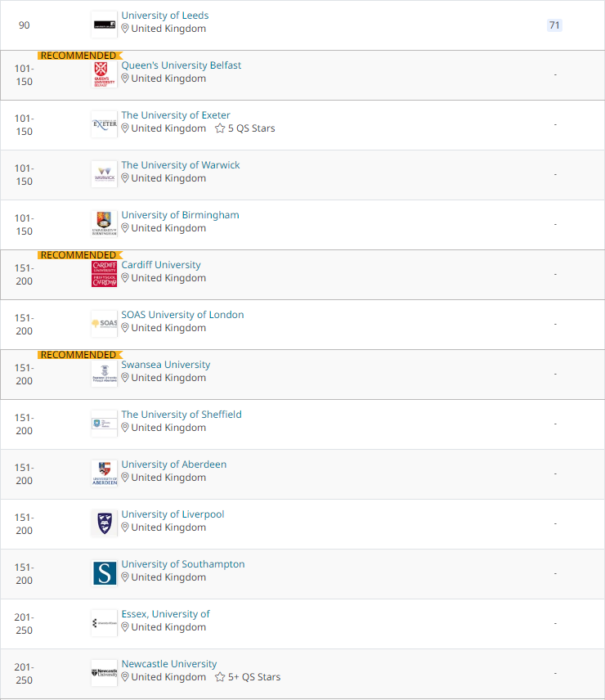Click the University of Liverpool crest logo
Viewport: 605px width, 700px height.
pyautogui.click(x=104, y=523)
